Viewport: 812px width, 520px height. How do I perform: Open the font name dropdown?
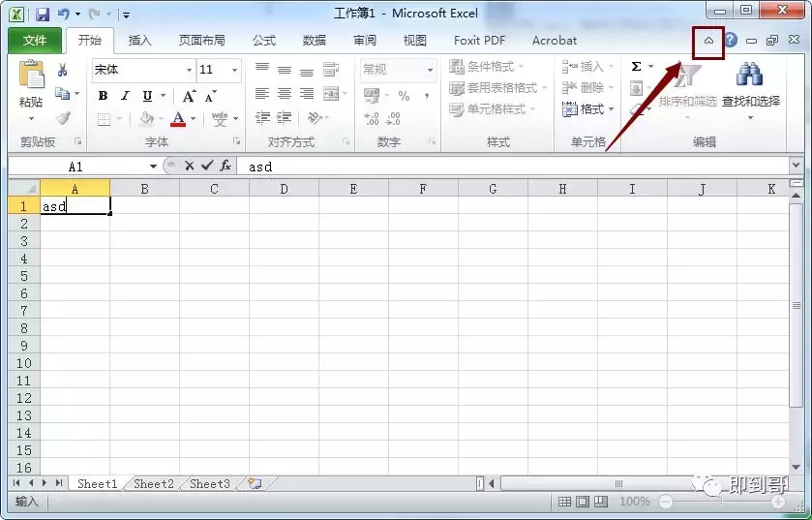pyautogui.click(x=189, y=70)
